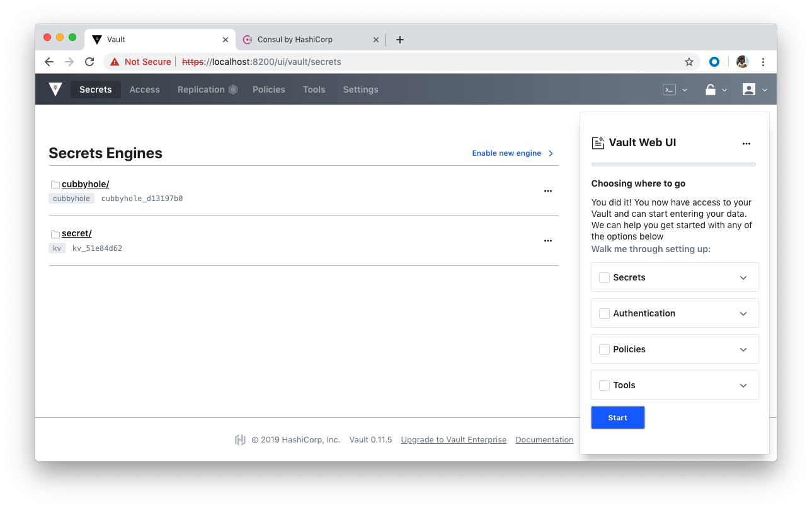Click the Replication hexagon badge icon
The image size is (812, 508).
click(x=233, y=89)
